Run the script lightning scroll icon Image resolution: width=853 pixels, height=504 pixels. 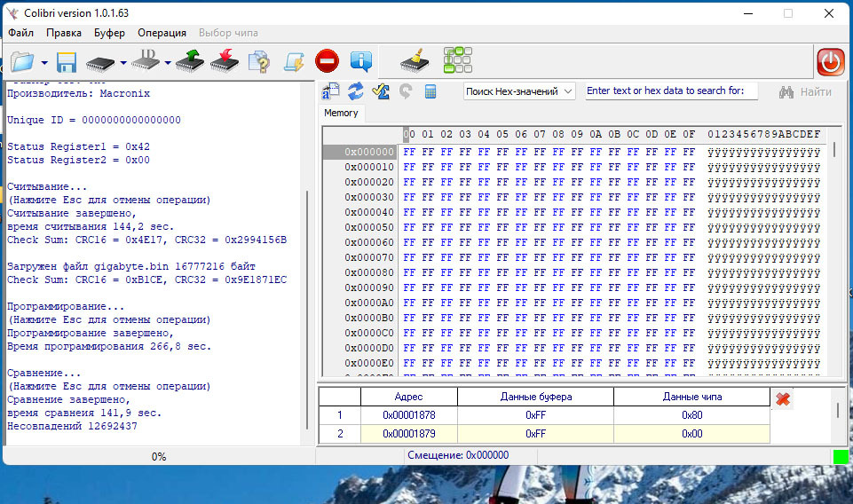(294, 61)
